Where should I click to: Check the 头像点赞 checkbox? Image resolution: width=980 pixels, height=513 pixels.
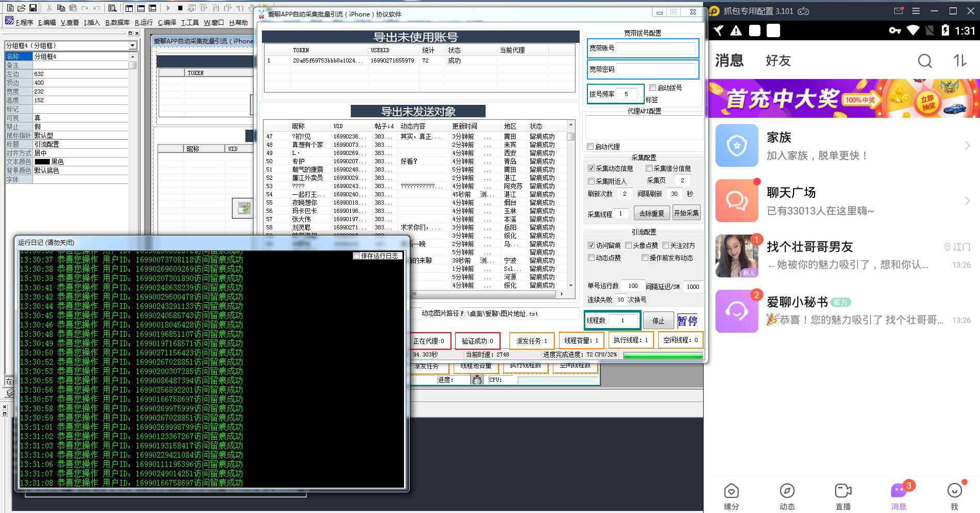[628, 245]
